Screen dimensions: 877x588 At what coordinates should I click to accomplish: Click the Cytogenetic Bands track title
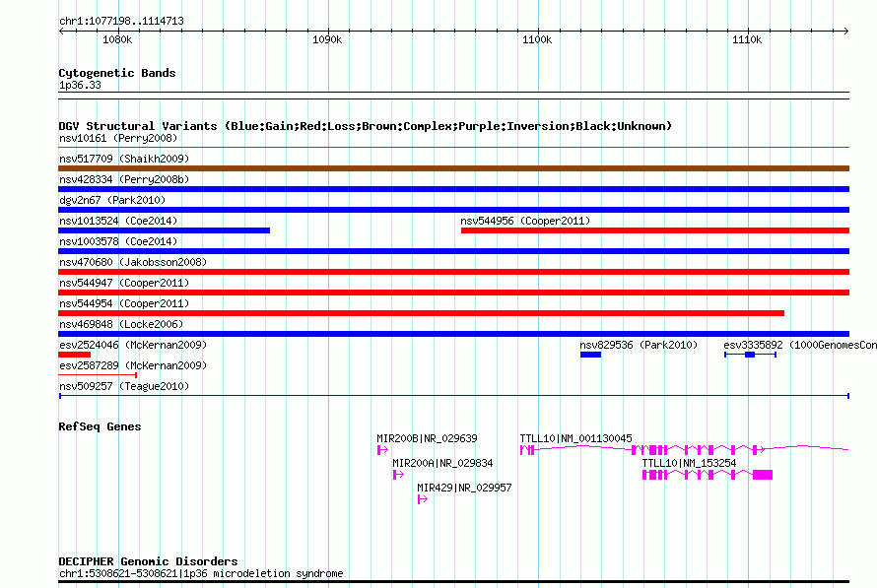pos(117,73)
